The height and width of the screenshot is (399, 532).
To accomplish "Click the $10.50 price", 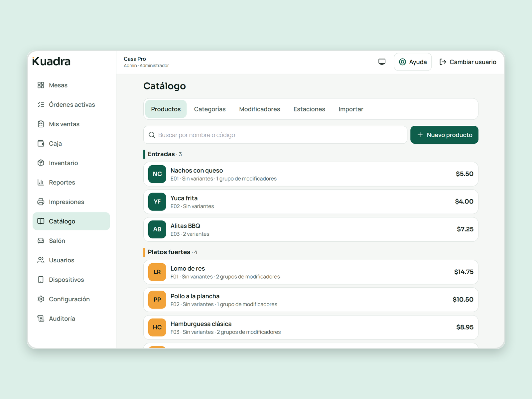I will 463,300.
